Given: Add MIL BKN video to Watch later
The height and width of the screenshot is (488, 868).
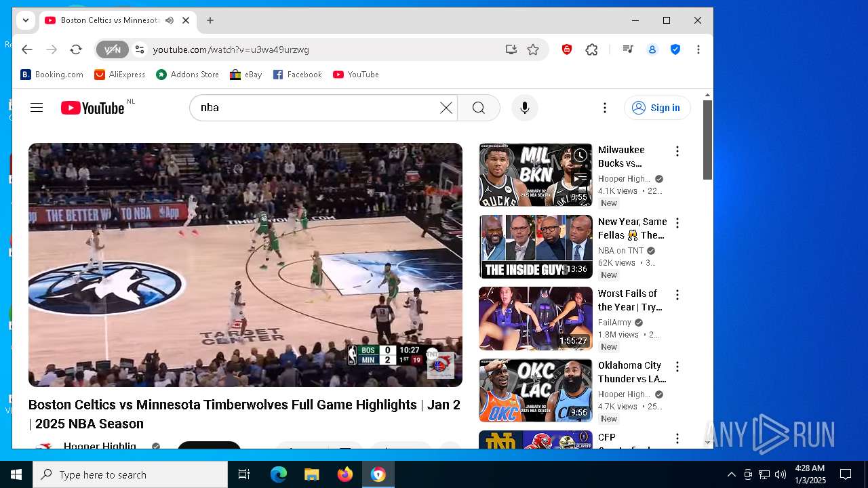Looking at the screenshot, I should click(x=580, y=156).
